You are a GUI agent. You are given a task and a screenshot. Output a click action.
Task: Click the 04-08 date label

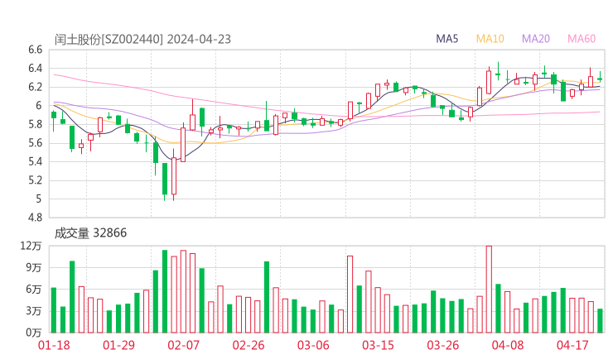[508, 345]
